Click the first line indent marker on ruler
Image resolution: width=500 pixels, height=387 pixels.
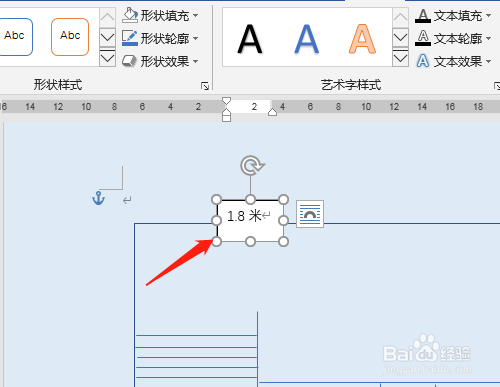click(226, 101)
